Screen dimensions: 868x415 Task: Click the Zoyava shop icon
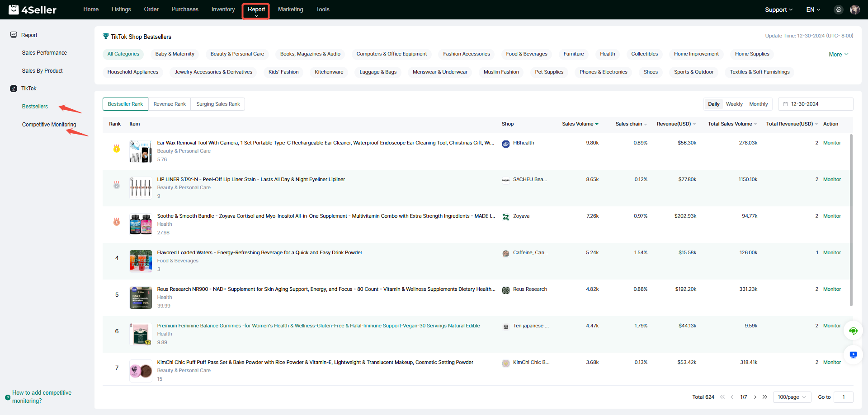(506, 217)
